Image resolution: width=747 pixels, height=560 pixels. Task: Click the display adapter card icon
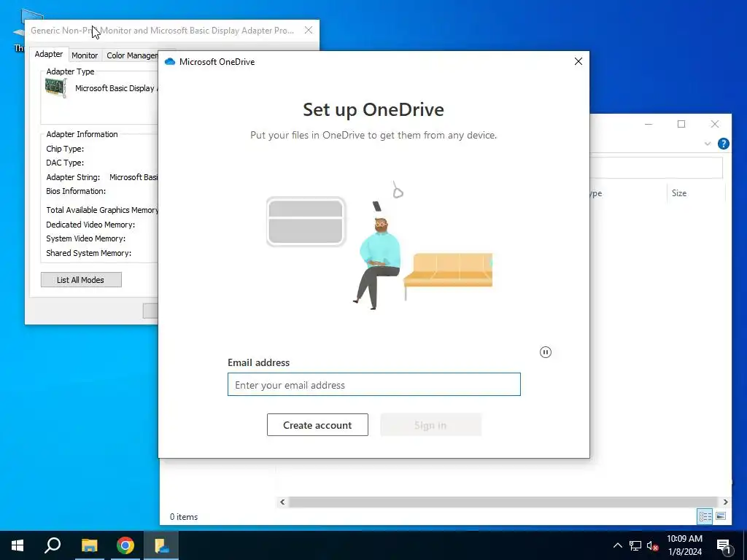point(55,88)
